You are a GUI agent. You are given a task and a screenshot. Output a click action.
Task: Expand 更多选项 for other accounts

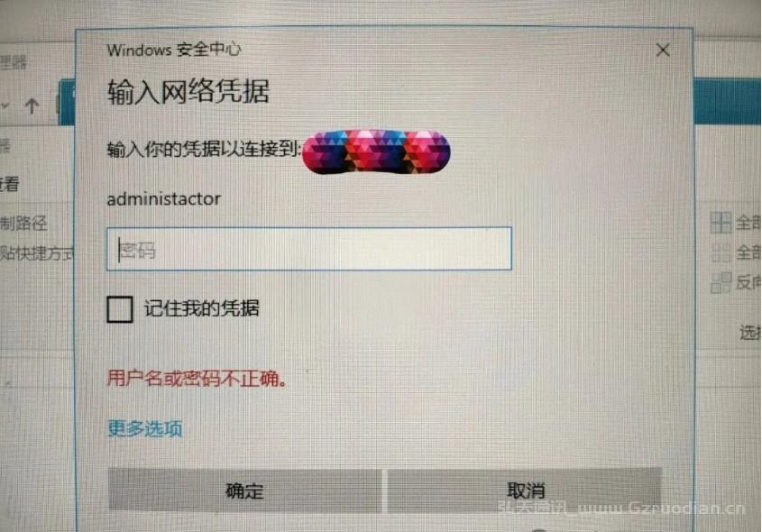click(145, 428)
